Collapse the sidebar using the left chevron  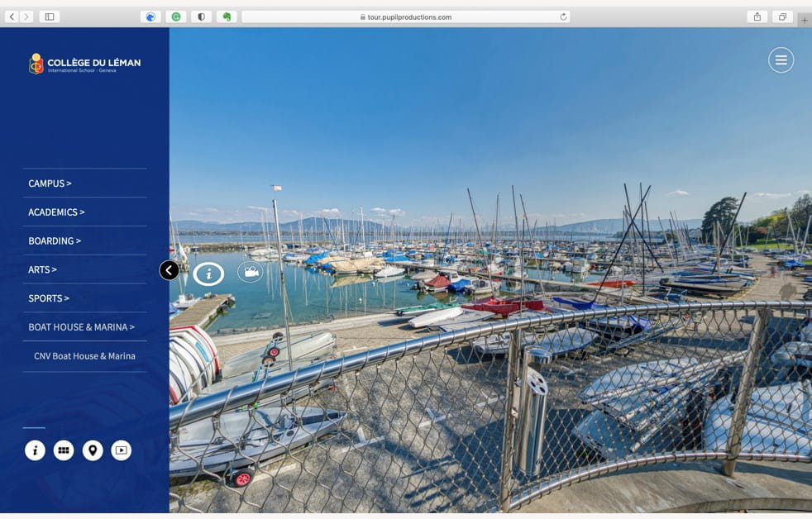[x=170, y=270]
